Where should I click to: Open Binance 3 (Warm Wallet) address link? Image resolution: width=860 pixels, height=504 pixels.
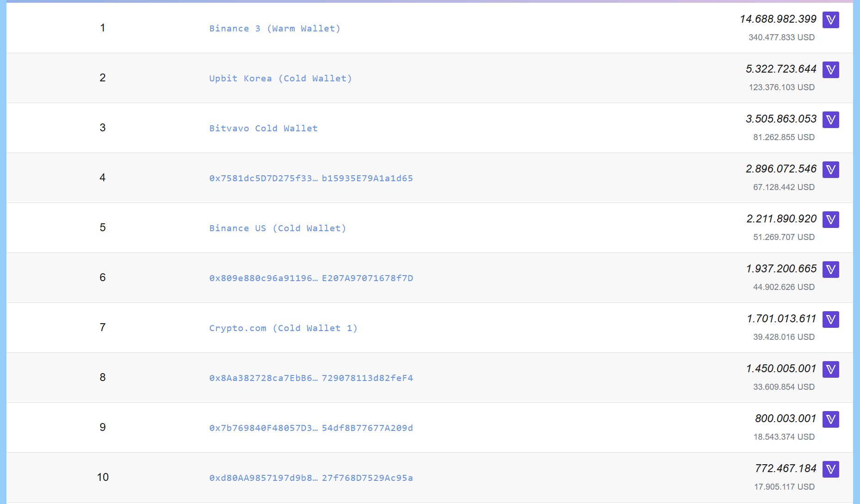point(275,28)
